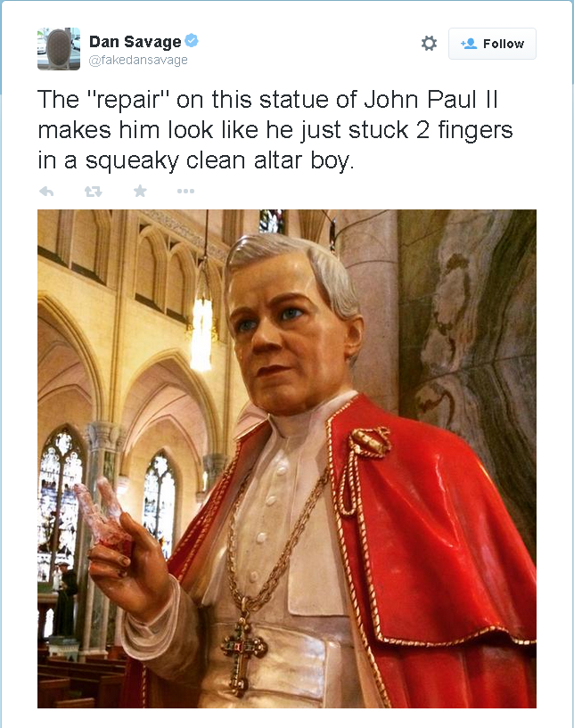Expand the gear dropdown for user actions
This screenshot has width=574, height=728.
click(x=429, y=43)
